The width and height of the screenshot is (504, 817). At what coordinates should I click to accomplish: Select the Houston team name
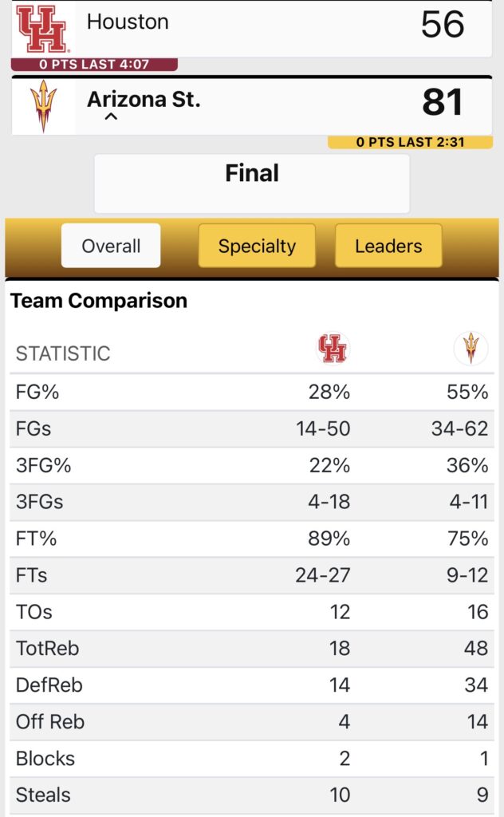pos(128,22)
